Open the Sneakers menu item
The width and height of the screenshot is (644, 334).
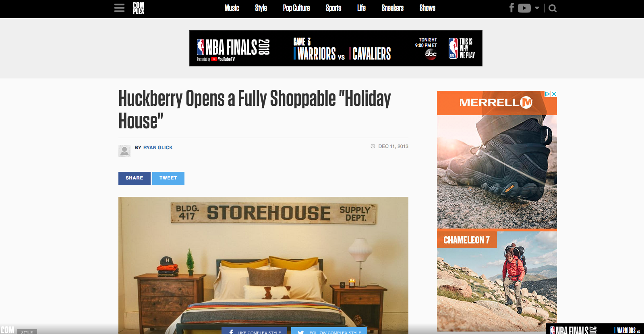393,8
